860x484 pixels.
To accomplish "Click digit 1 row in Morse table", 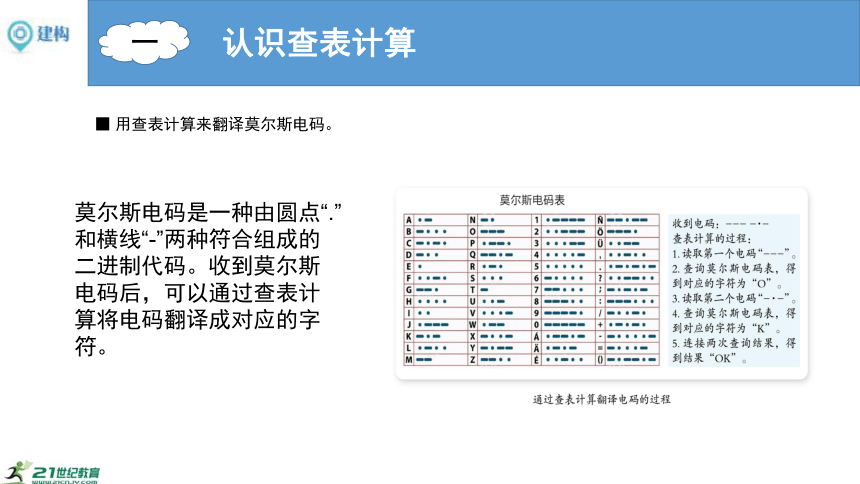I will click(563, 220).
